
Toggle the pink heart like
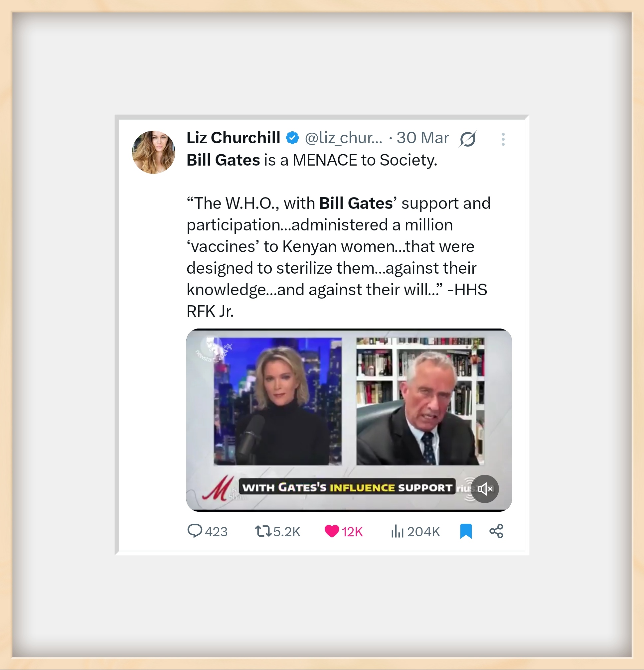pos(332,531)
